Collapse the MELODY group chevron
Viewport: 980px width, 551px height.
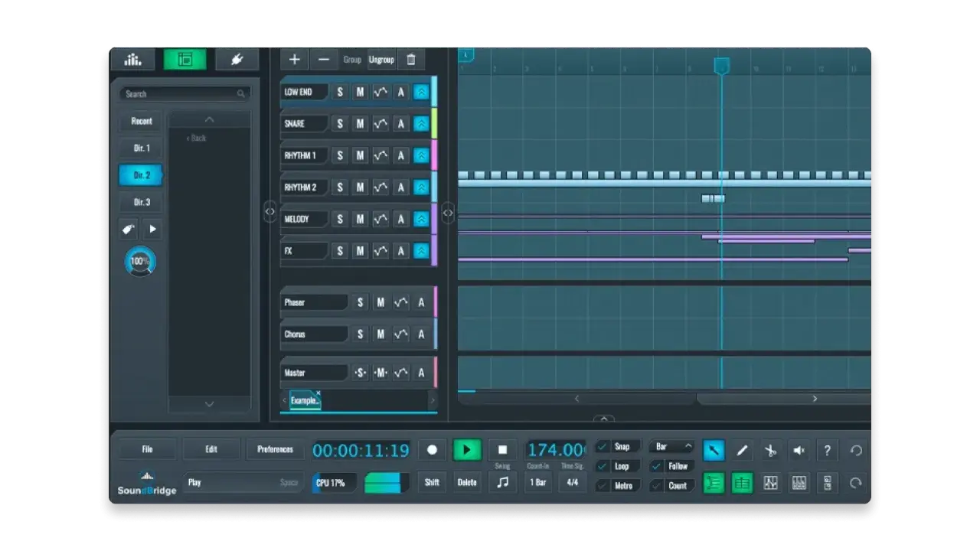point(421,219)
